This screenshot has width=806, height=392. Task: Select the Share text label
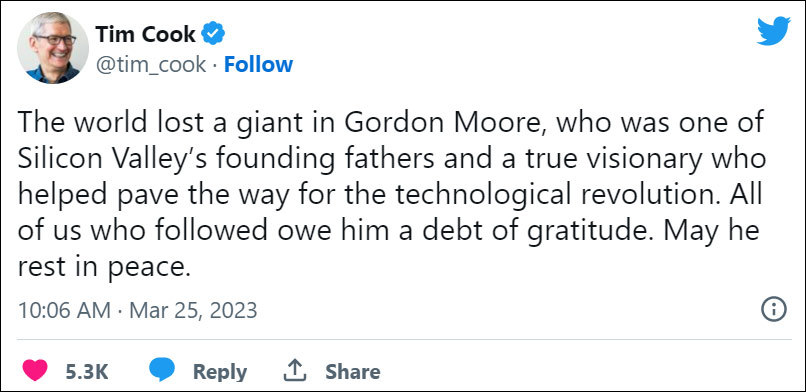pos(353,371)
